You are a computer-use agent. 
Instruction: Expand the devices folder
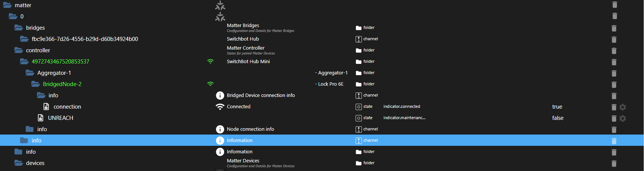(x=19, y=163)
